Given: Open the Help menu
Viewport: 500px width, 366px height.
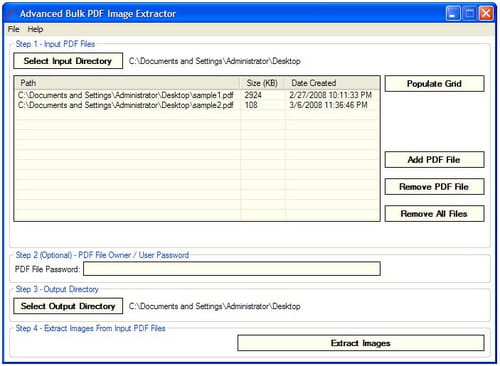Looking at the screenshot, I should pos(35,29).
